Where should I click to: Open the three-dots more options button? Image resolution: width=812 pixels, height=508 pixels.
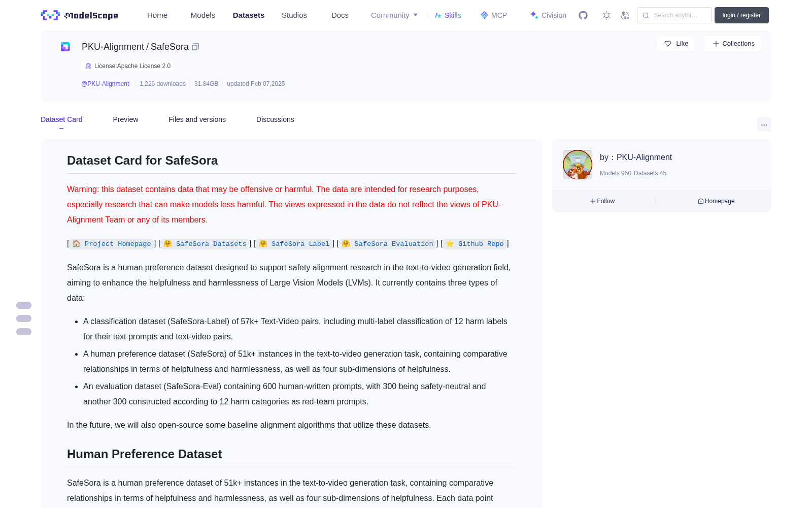pos(764,124)
